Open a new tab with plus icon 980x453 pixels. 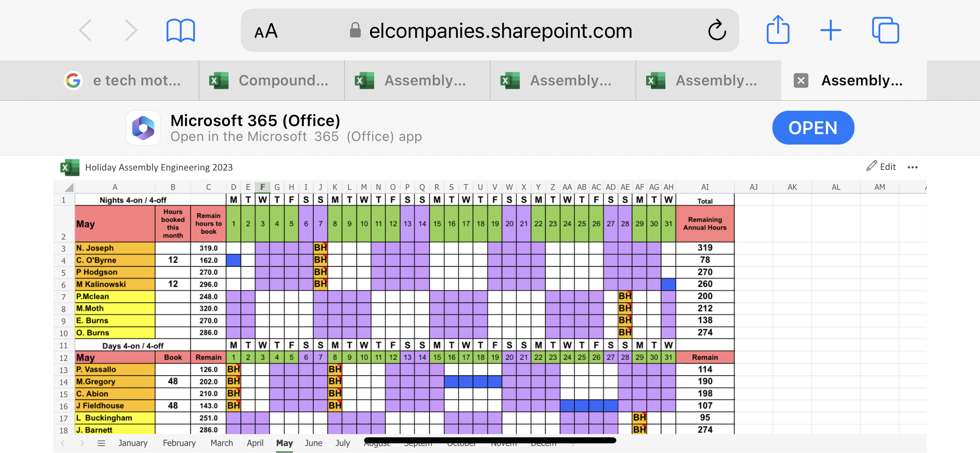point(830,30)
